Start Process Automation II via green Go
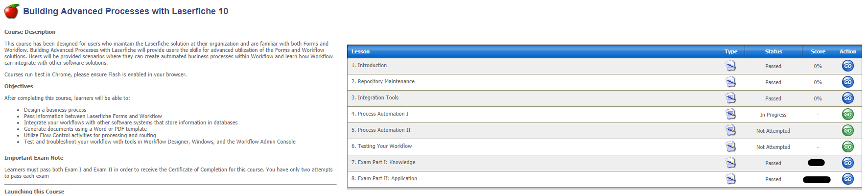 click(x=848, y=130)
